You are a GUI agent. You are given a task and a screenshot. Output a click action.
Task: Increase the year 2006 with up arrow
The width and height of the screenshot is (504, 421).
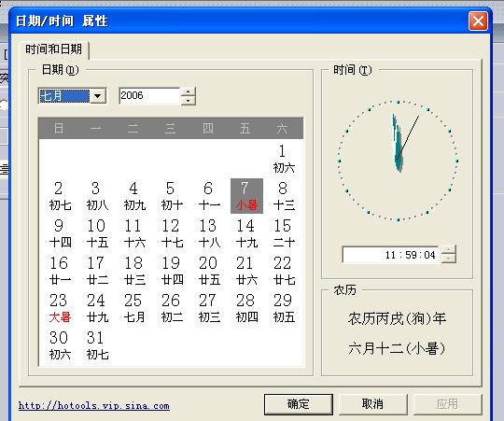point(188,91)
